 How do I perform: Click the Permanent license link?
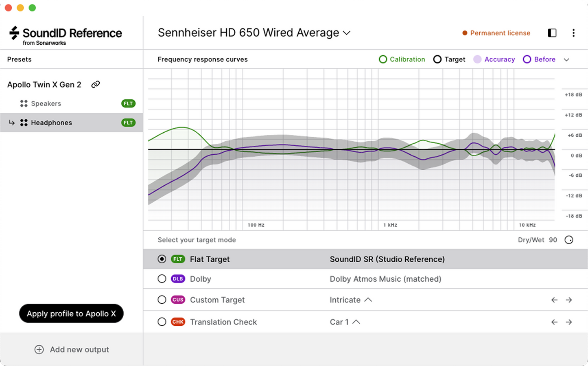500,33
